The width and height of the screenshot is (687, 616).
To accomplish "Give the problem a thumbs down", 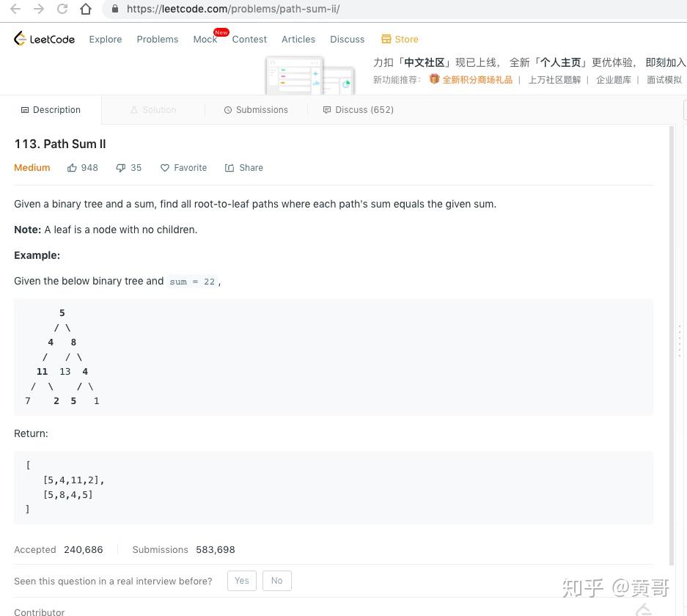I will click(120, 167).
